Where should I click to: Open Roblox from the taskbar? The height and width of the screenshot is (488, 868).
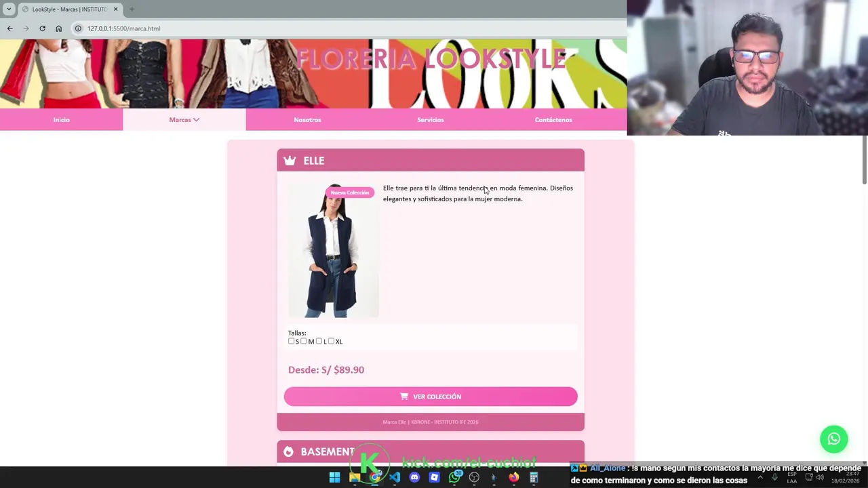click(435, 477)
